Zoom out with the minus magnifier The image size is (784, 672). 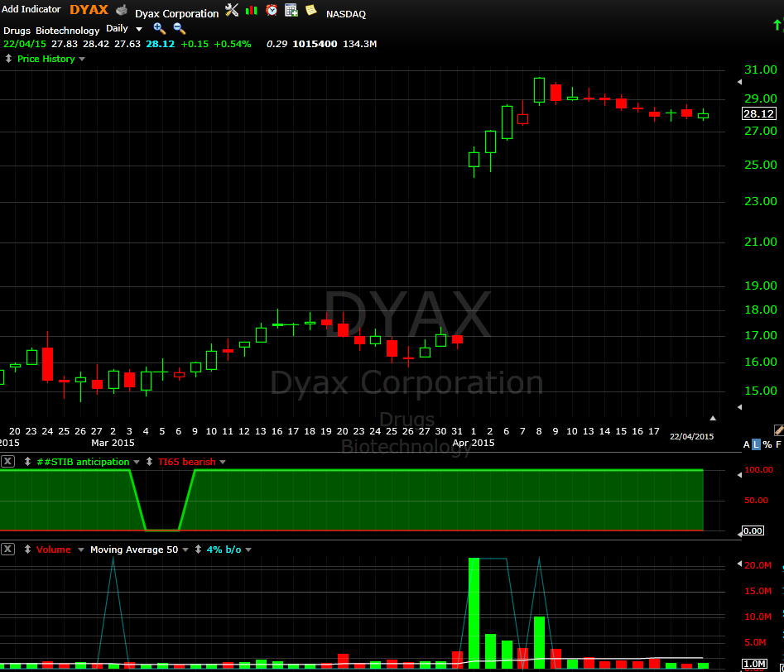179,28
